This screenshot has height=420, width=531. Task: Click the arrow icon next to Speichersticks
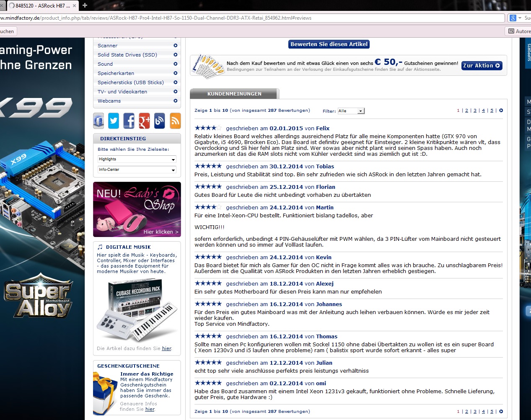pos(175,82)
